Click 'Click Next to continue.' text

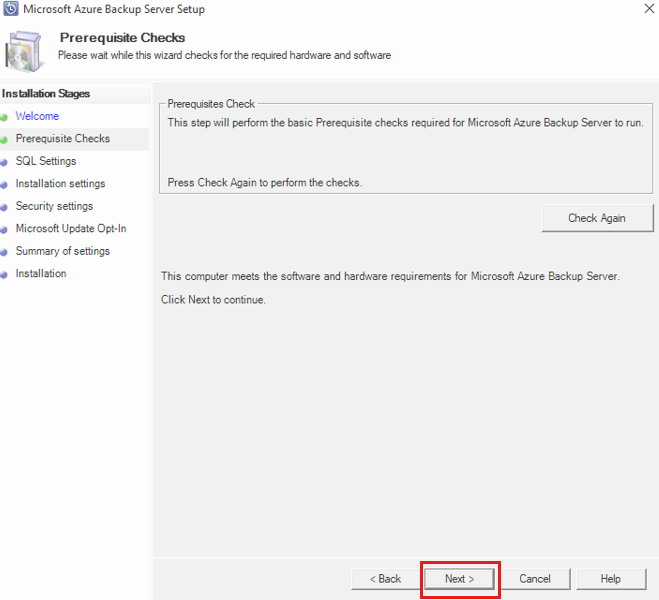click(213, 300)
